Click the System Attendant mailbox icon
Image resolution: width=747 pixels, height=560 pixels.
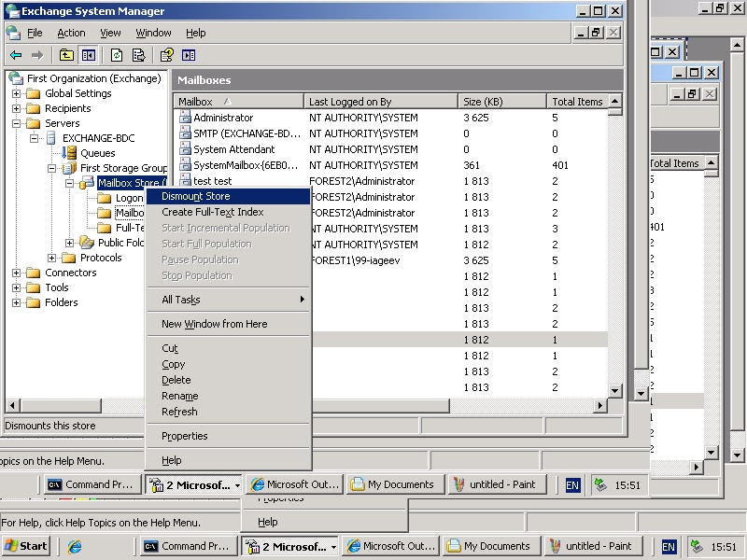tap(185, 149)
